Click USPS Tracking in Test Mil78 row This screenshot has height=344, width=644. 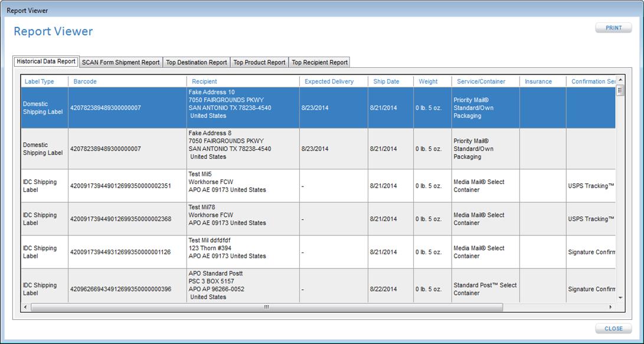[x=591, y=219]
